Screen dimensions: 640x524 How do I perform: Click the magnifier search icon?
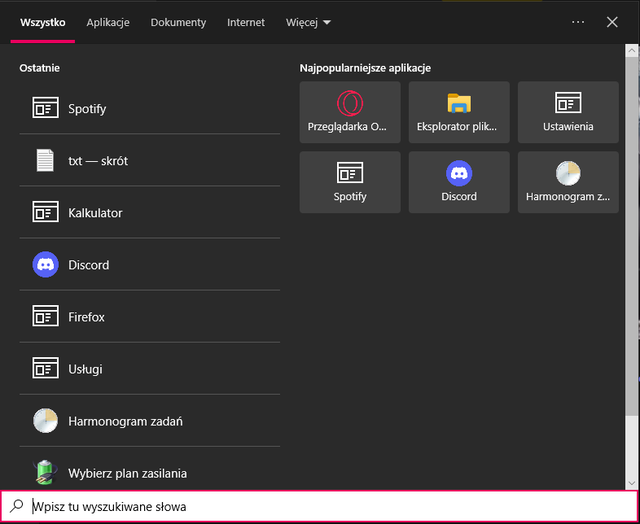(16, 506)
